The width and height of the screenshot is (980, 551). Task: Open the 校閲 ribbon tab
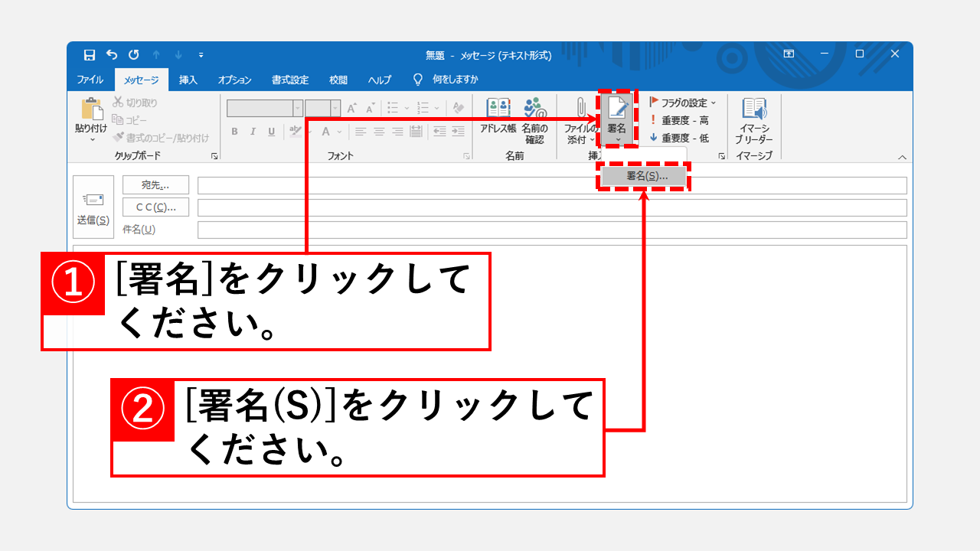pos(338,80)
